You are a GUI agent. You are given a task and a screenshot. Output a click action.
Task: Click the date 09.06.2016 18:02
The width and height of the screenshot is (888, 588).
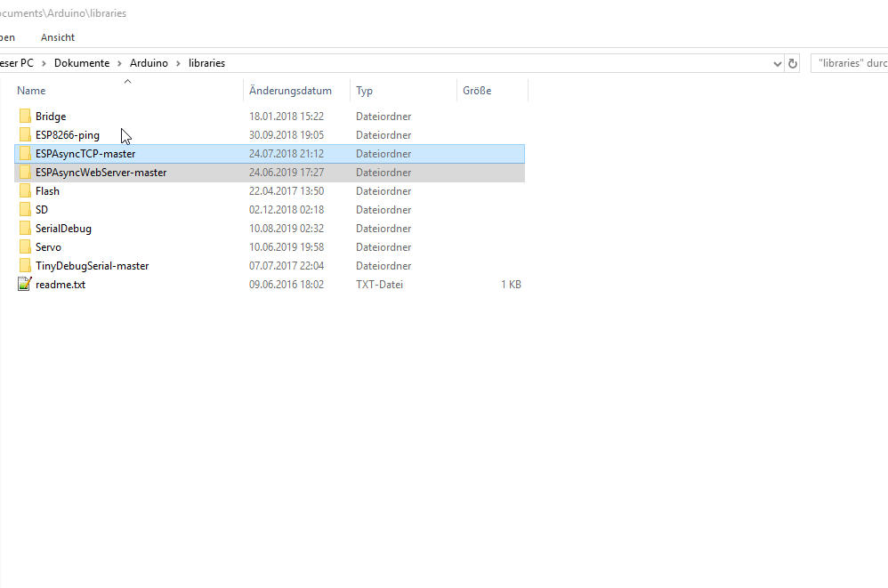(287, 284)
